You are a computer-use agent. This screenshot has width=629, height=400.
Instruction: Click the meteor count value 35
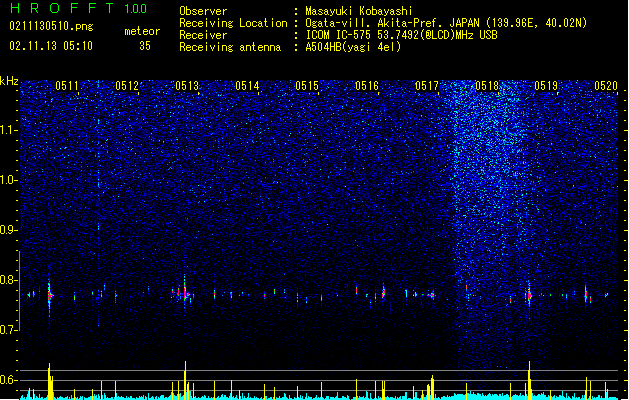(x=145, y=46)
